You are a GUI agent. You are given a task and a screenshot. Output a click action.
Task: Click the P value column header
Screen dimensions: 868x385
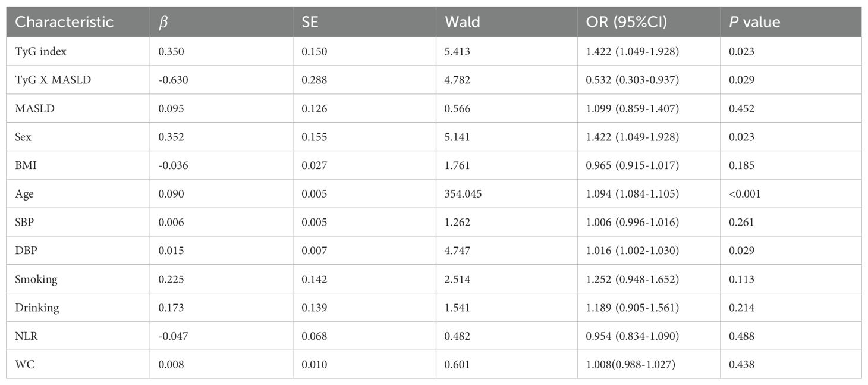tap(754, 23)
